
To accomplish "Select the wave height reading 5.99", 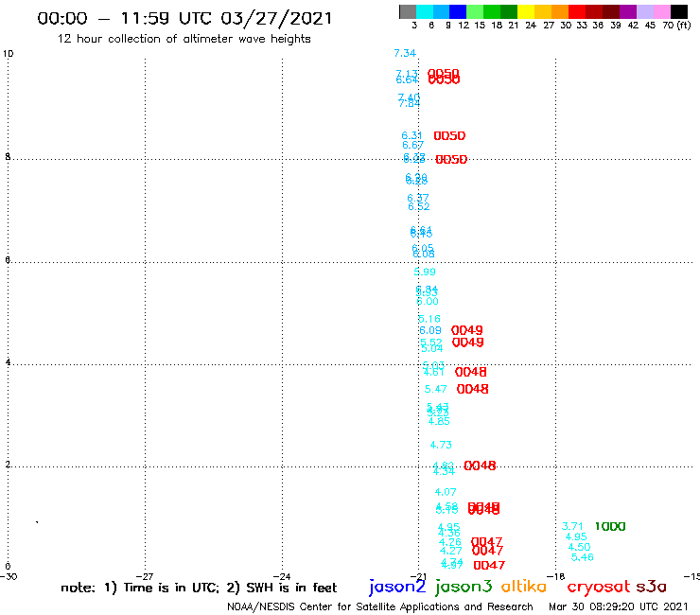I will pyautogui.click(x=425, y=272).
